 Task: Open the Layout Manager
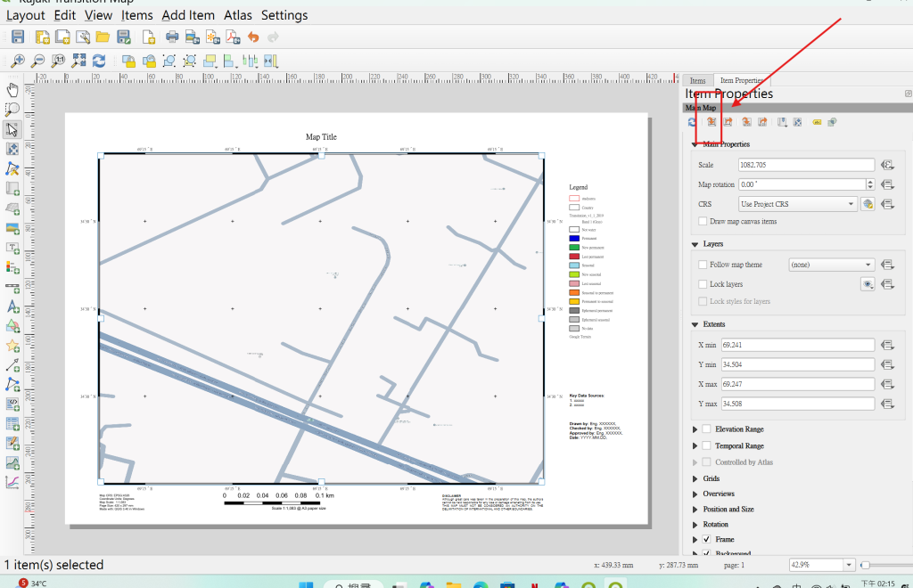83,37
